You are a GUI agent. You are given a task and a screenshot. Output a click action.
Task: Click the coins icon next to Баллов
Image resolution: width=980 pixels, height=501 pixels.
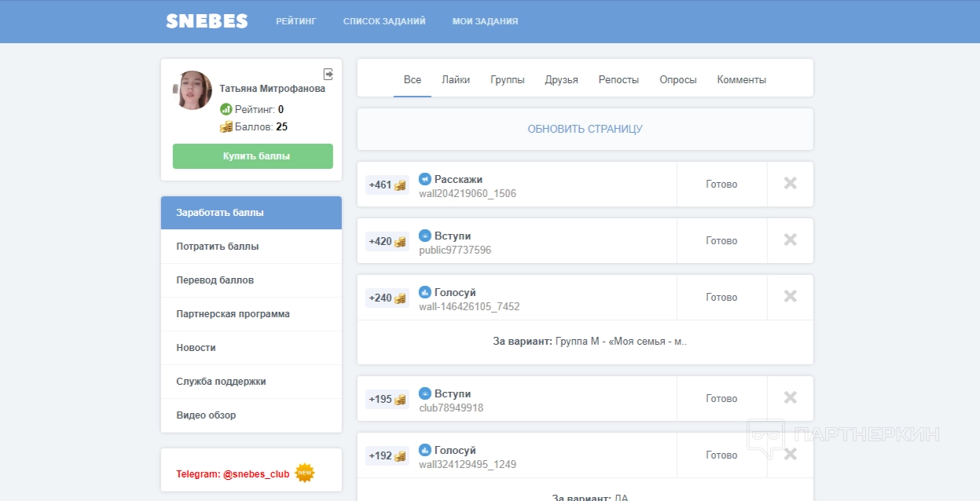click(x=226, y=127)
